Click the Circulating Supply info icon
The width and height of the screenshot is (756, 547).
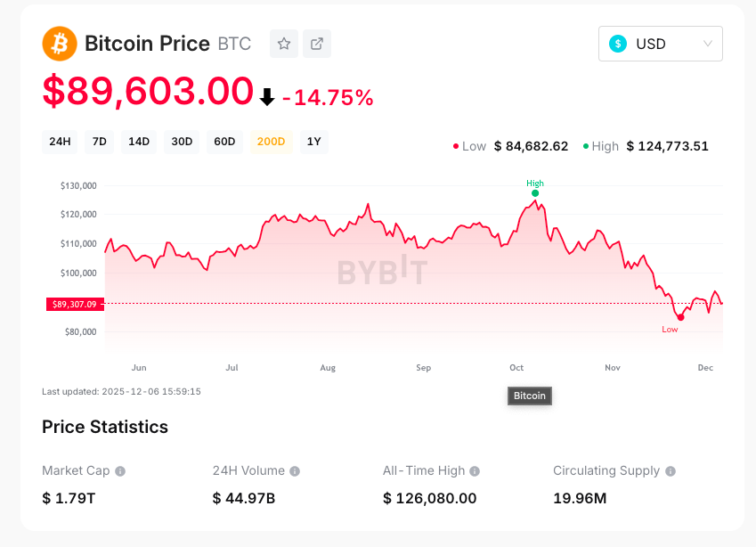671,471
